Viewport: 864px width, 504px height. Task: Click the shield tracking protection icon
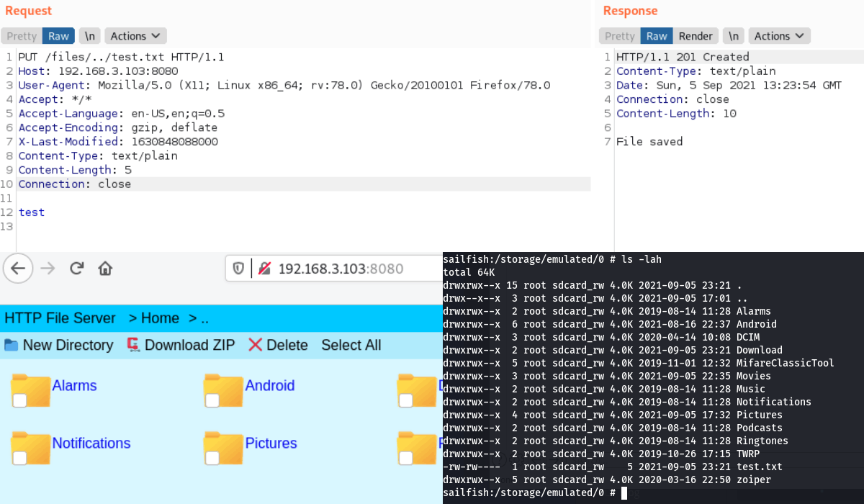(238, 269)
